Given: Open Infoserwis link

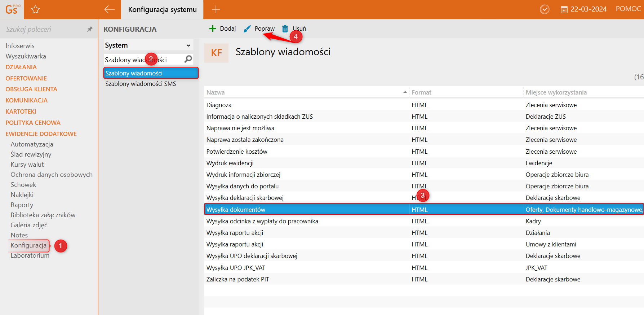Looking at the screenshot, I should [20, 46].
